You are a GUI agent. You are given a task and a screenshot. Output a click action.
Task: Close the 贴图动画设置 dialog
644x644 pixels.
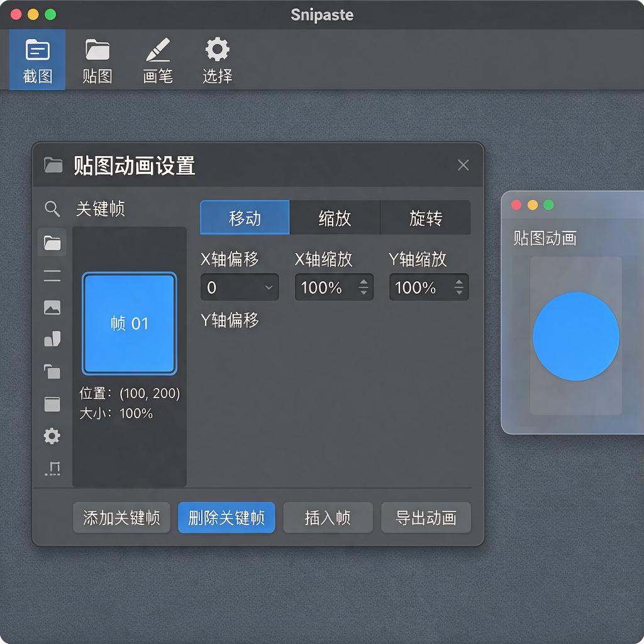(464, 165)
